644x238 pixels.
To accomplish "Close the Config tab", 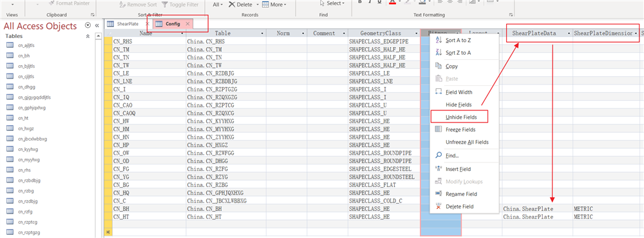I will (187, 24).
